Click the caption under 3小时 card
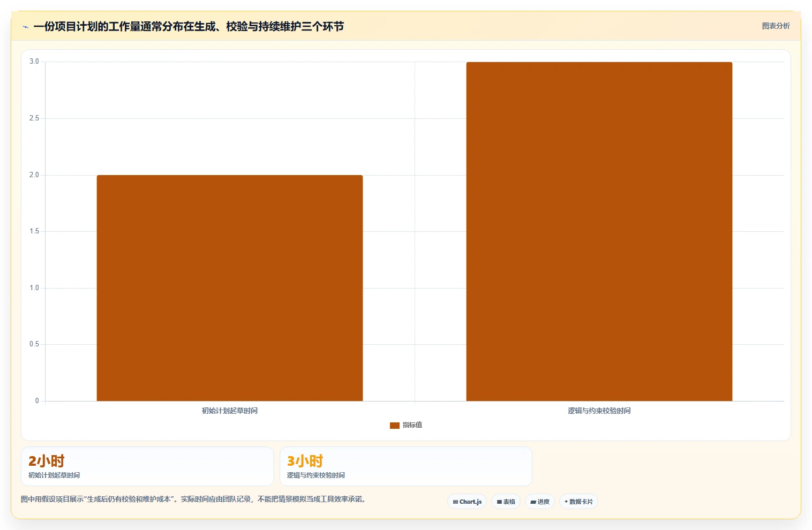812x530 pixels. 316,475
